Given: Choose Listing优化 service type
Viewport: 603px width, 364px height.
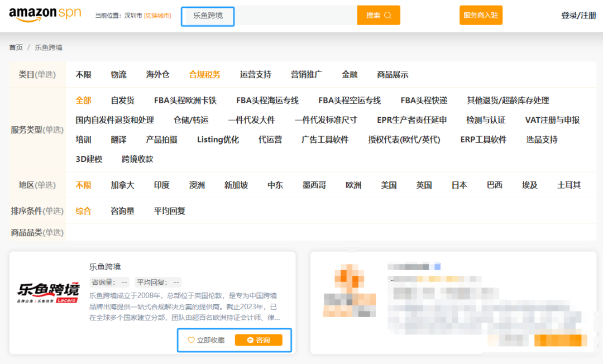Looking at the screenshot, I should point(218,140).
